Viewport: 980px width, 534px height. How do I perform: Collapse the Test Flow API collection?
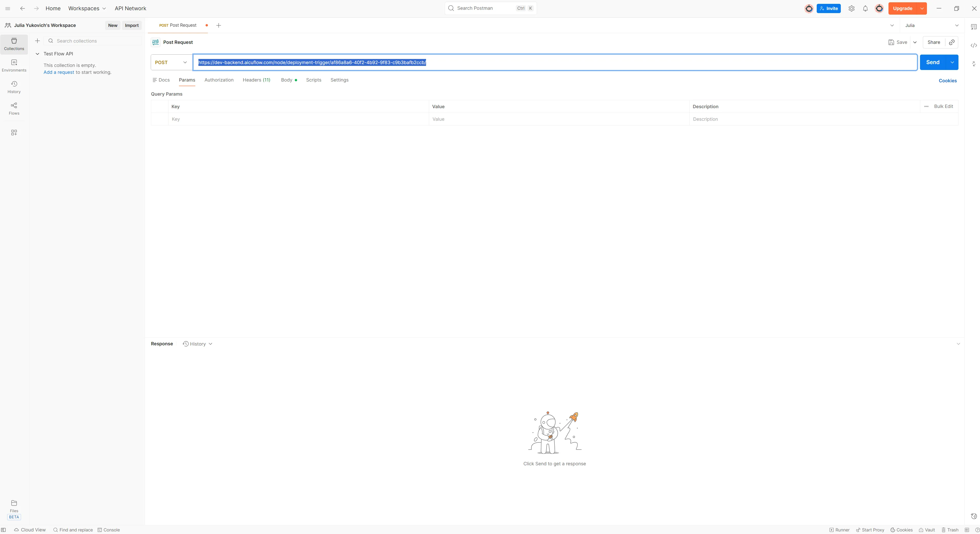tap(37, 54)
